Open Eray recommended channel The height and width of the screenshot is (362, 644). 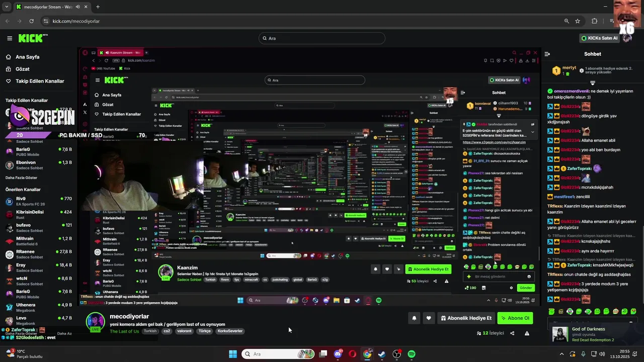[38, 267]
